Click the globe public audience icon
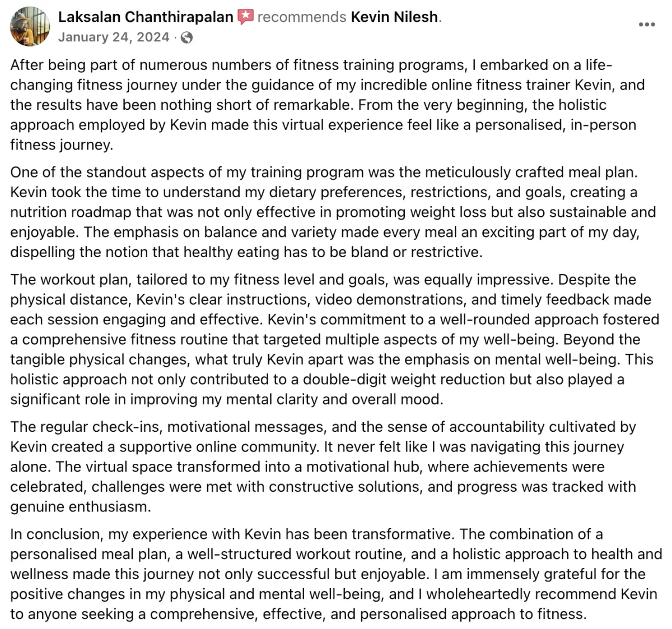Viewport: 672px width, 629px height. (x=187, y=38)
